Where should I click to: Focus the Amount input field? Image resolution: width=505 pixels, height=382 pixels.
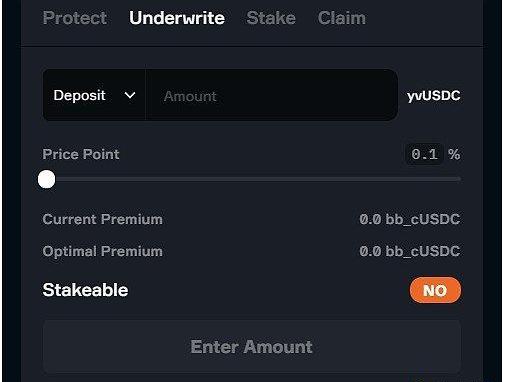tap(272, 96)
